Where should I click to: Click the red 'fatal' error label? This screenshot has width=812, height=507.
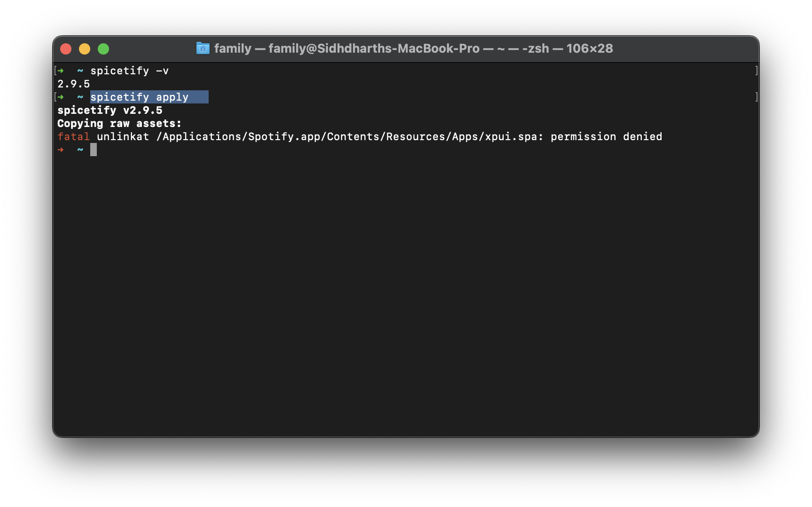coord(73,136)
